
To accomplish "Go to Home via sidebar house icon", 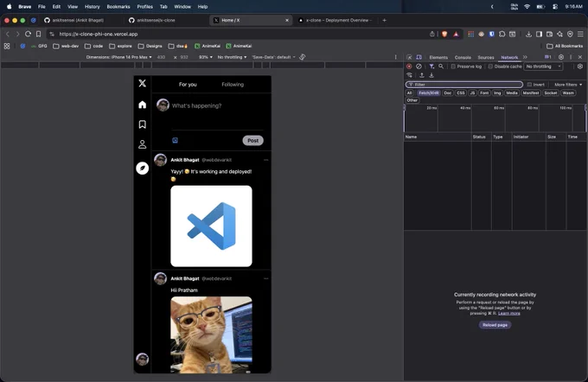I will (x=142, y=105).
